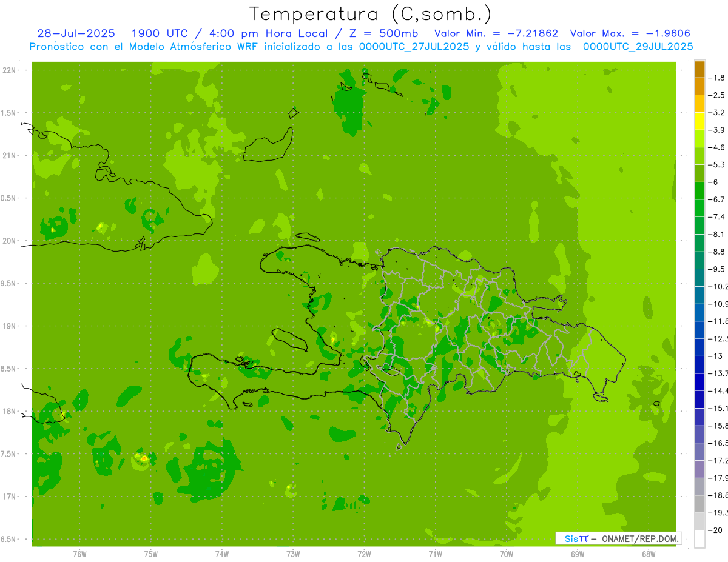Click the '-4.6' color scale label
Image resolution: width=728 pixels, height=562 pixels.
[716, 147]
